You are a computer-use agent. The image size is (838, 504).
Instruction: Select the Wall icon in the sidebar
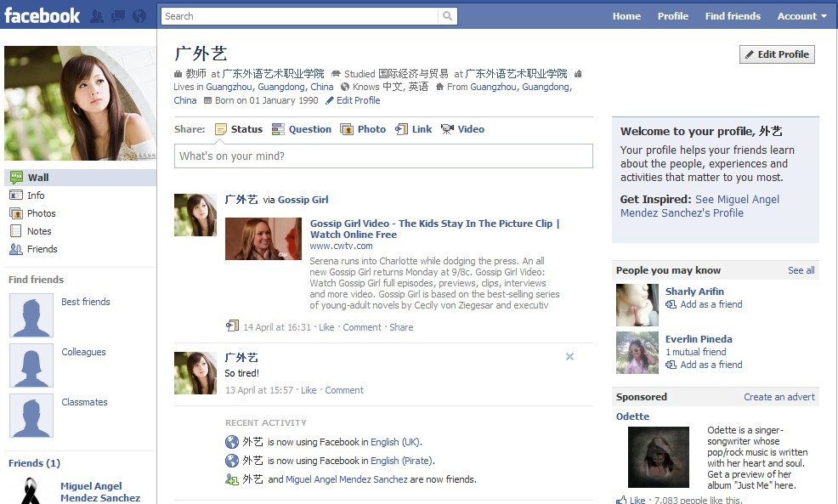18,177
